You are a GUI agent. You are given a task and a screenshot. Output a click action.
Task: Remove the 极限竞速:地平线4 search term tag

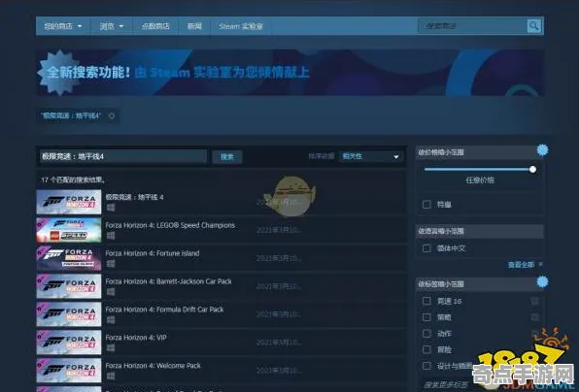[112, 116]
